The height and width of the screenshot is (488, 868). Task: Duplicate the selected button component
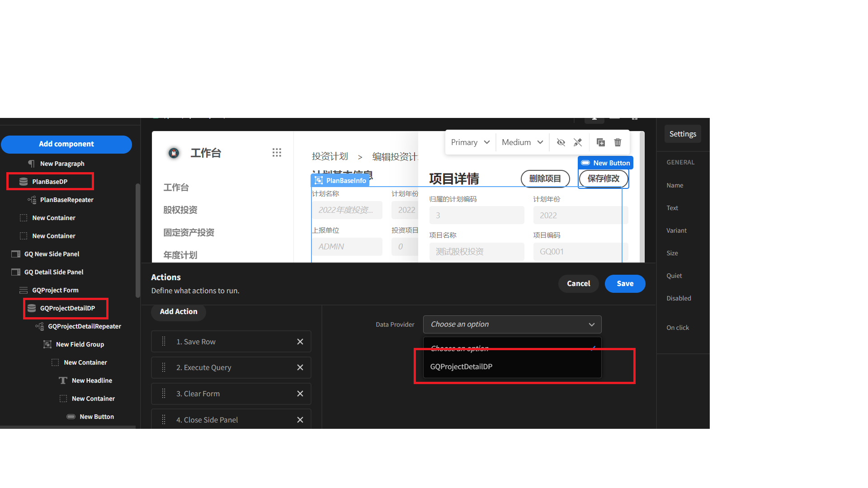[x=600, y=142]
